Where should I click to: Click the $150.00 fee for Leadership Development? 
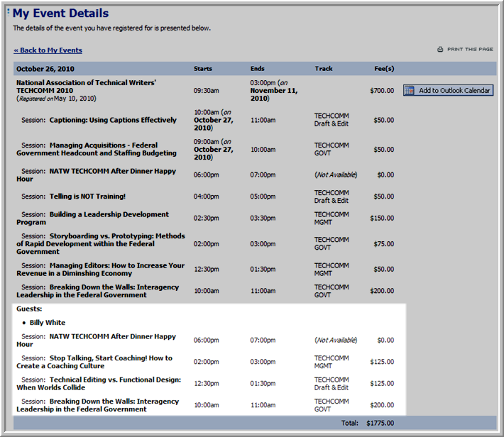(x=382, y=218)
